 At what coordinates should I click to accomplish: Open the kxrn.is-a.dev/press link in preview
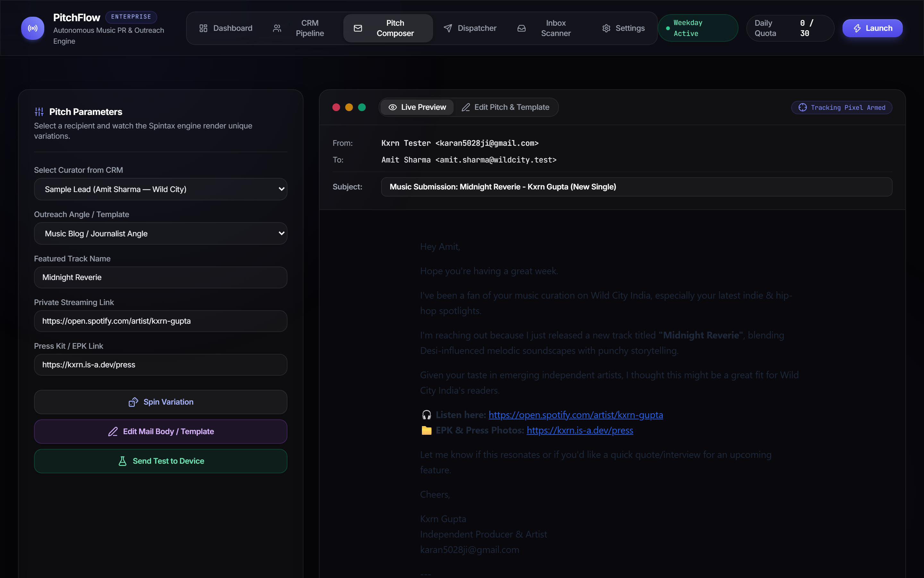coord(580,430)
